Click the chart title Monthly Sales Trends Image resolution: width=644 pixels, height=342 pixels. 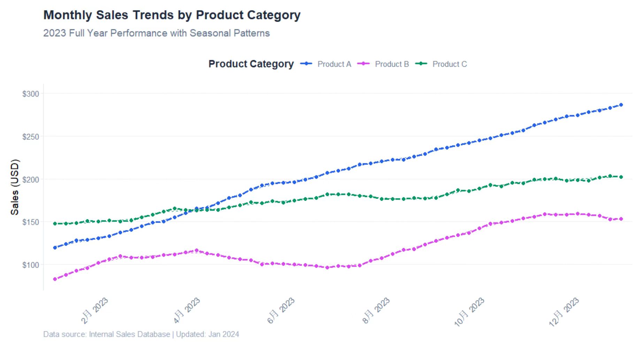coord(172,15)
